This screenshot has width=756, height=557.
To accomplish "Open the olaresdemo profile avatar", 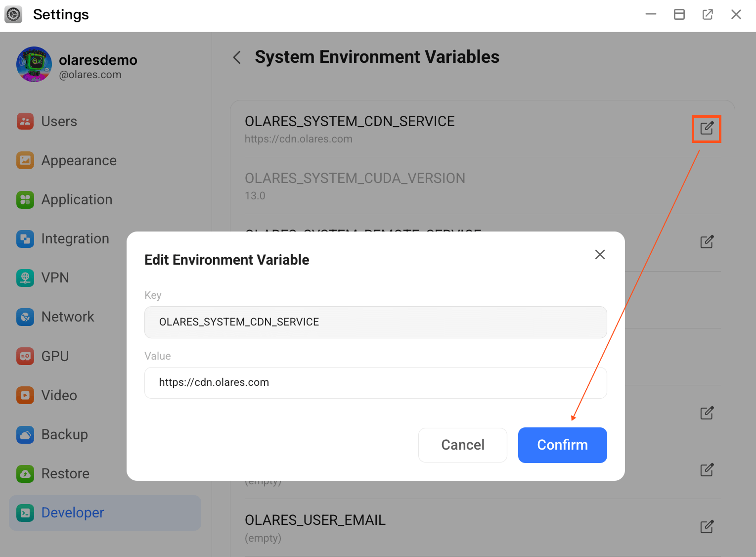I will [x=34, y=64].
